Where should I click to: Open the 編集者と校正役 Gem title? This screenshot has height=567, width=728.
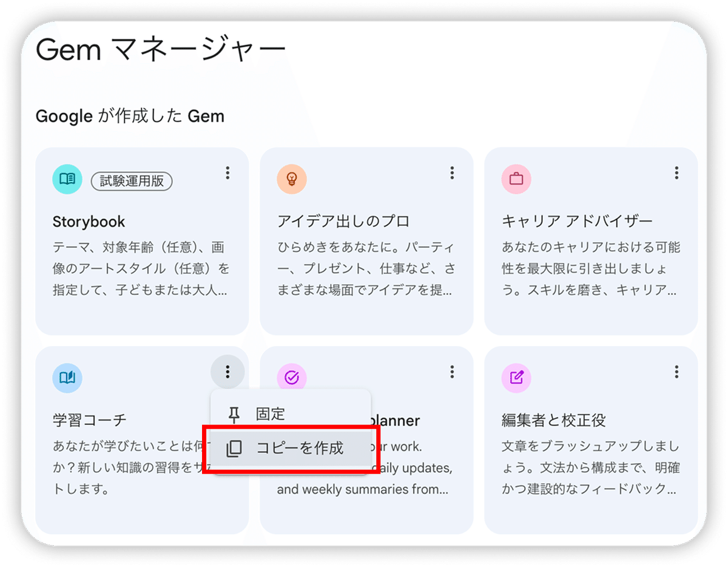[554, 420]
